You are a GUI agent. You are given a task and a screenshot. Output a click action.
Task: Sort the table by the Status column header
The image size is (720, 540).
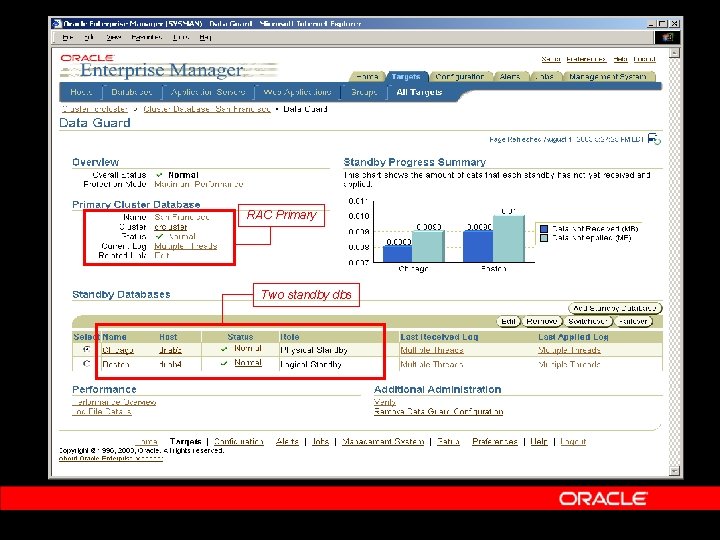point(240,337)
